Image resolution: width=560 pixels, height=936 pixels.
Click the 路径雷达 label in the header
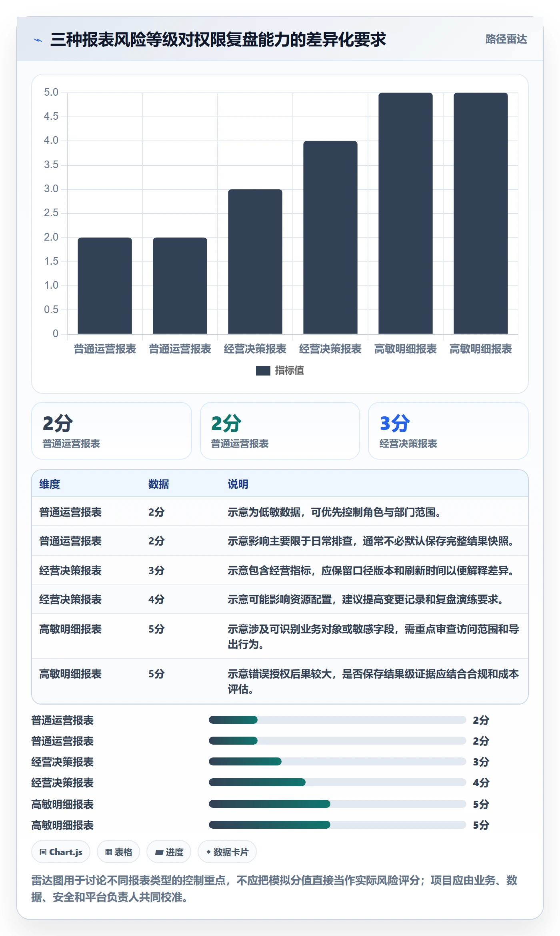pyautogui.click(x=506, y=39)
